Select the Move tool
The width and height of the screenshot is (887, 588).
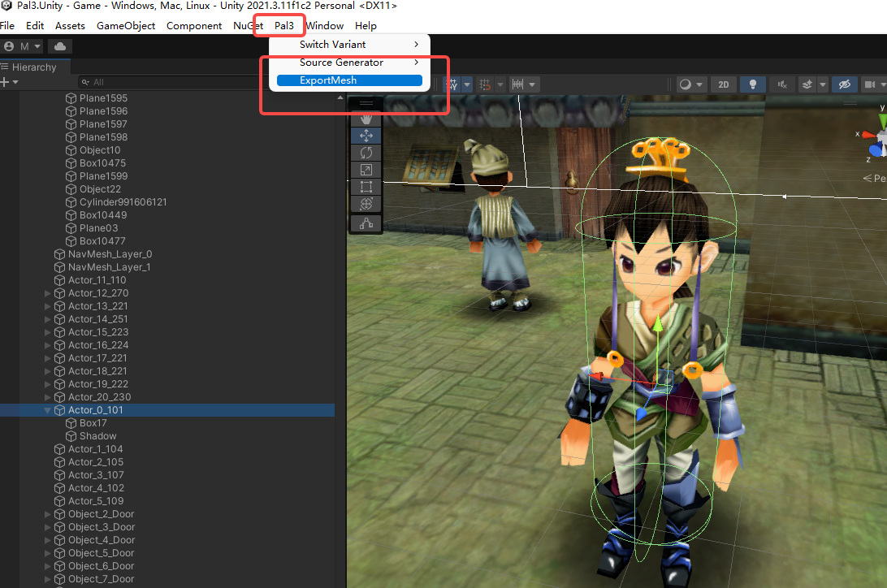click(x=366, y=135)
